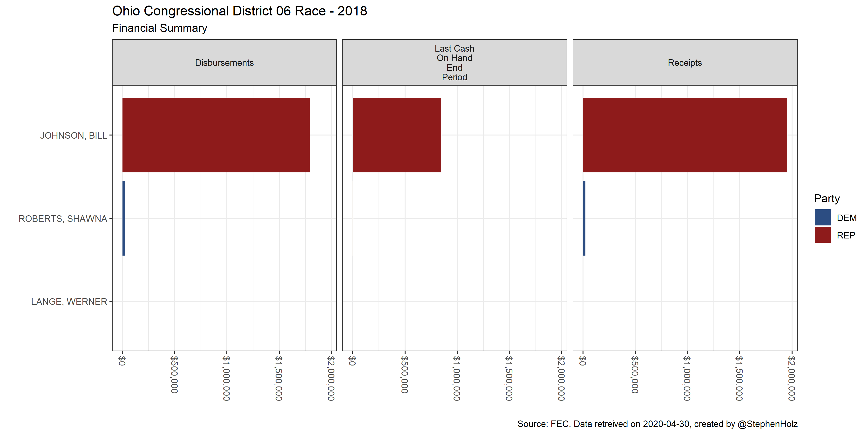Click the DEM blue legend swatch

[x=822, y=218]
